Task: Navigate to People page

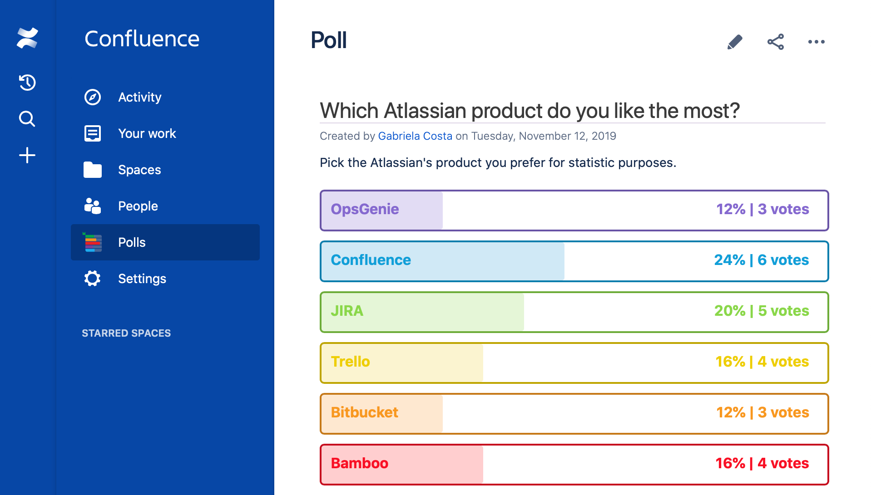Action: 137,206
